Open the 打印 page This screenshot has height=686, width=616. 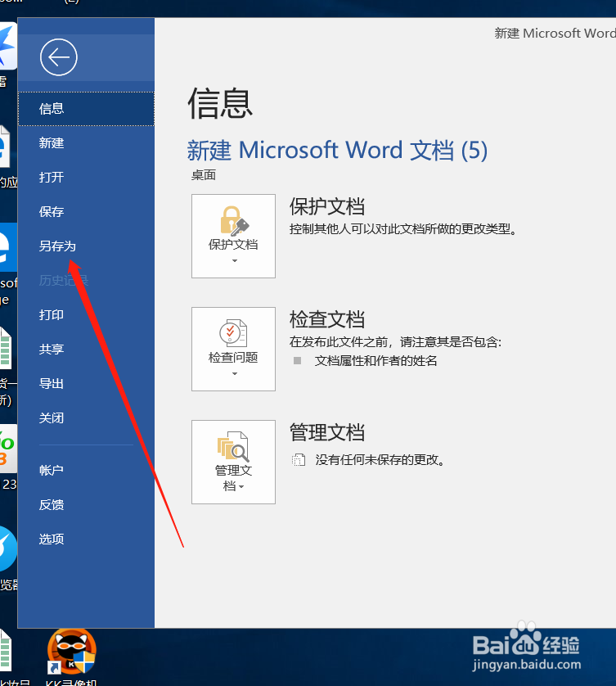(x=86, y=315)
